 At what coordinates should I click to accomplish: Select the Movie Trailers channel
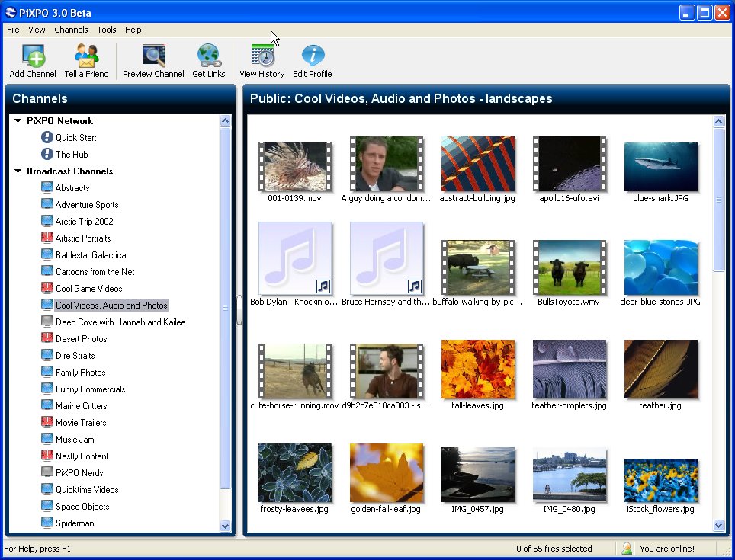point(80,423)
